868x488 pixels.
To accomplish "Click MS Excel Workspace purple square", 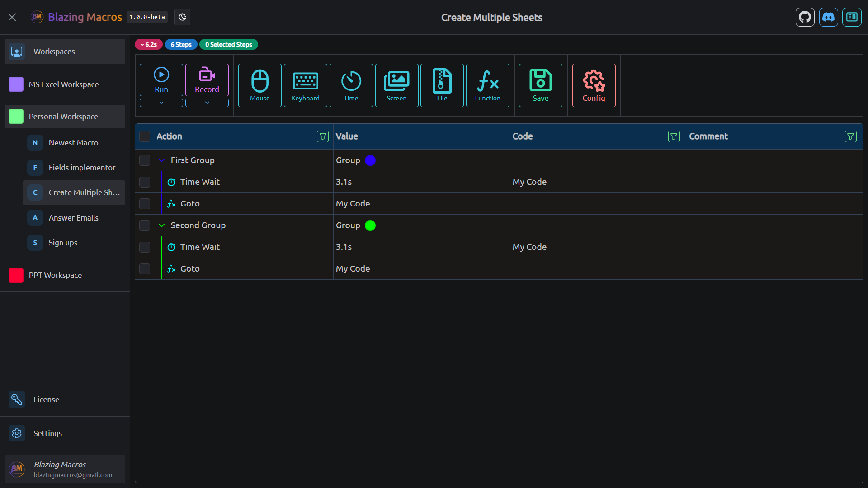I will click(16, 84).
